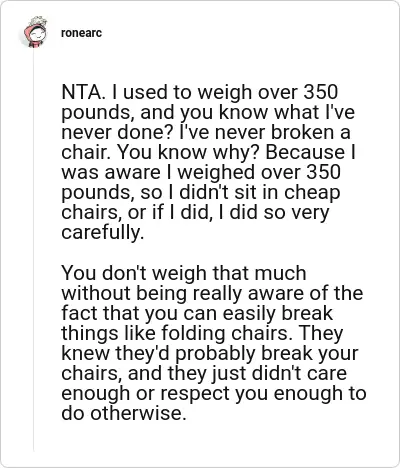
Task: Click the word 'carefully.' ending the first paragraph
Action: [x=103, y=232]
